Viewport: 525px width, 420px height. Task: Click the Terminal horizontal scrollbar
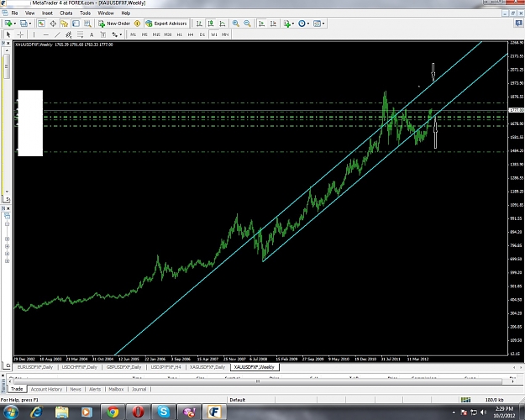click(x=258, y=381)
